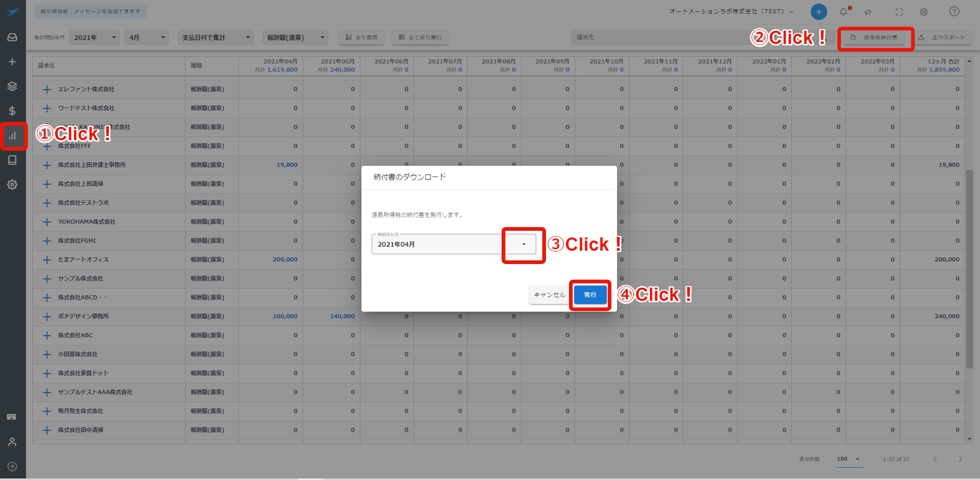
Task: Click the 140,000 value in ポチデザイン事務所 row
Action: point(342,316)
